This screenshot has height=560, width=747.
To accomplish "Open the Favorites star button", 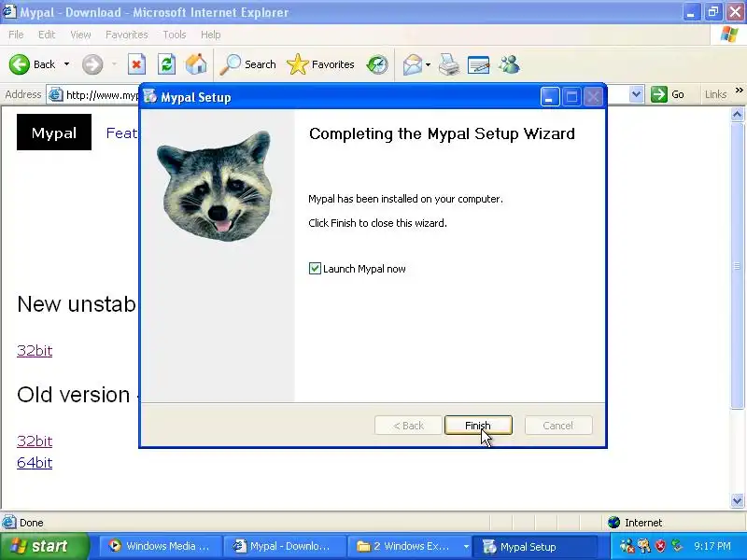I will click(320, 64).
